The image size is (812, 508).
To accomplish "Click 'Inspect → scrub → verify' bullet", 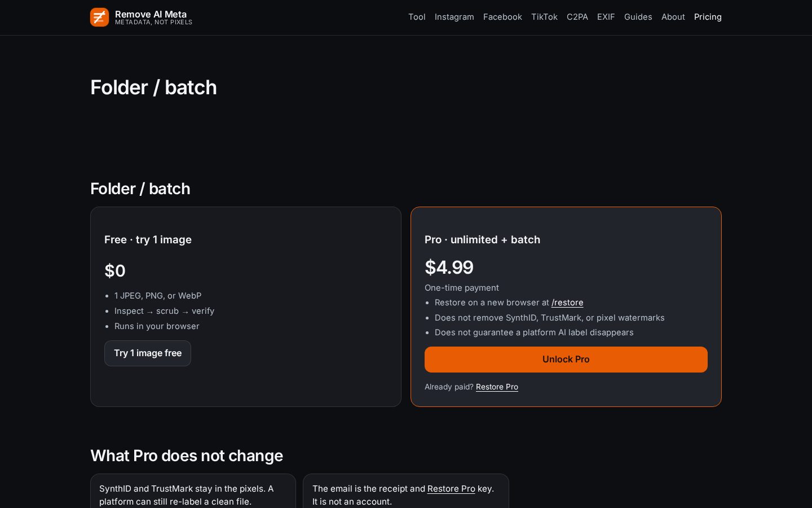I will tap(164, 311).
